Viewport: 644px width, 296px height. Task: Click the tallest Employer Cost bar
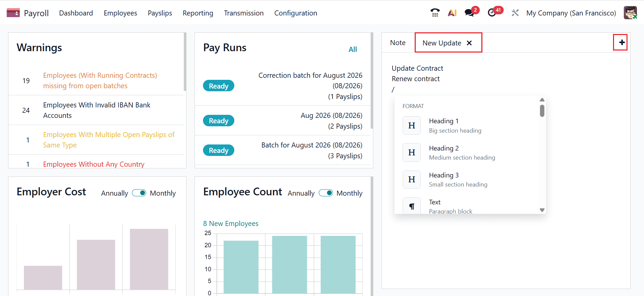click(x=149, y=259)
